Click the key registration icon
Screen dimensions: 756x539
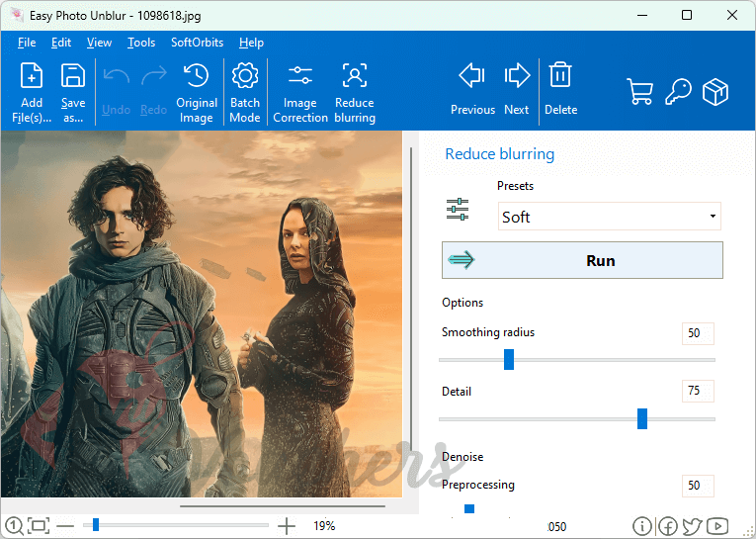pos(678,92)
